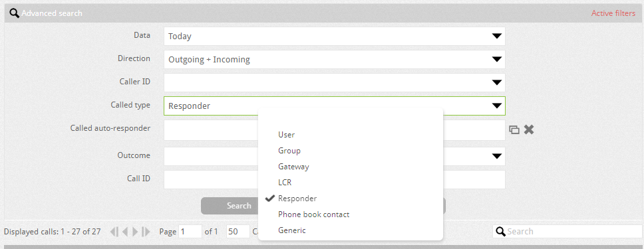Screen dimensions: 644x249
Task: Open the Direction dropdown
Action: click(335, 60)
